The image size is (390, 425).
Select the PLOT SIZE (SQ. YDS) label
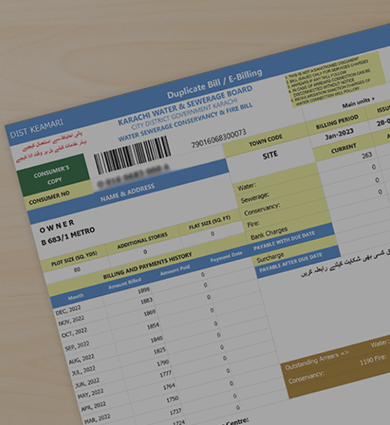pyautogui.click(x=74, y=259)
